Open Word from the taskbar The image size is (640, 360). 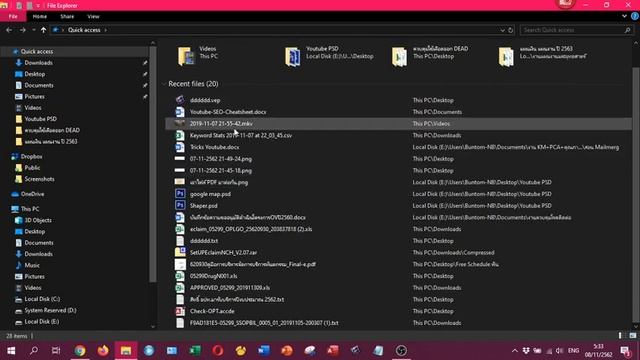coord(264,351)
